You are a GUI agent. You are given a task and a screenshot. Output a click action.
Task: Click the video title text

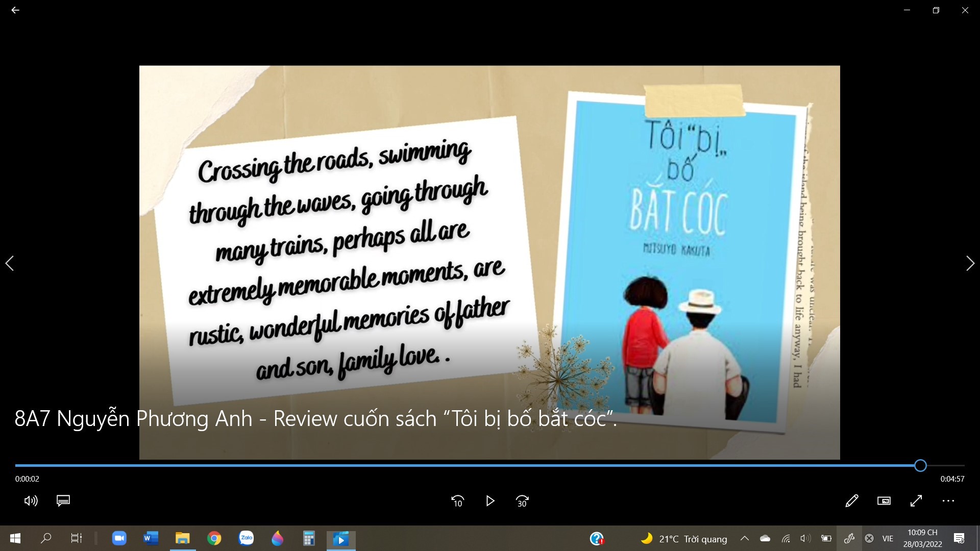316,419
